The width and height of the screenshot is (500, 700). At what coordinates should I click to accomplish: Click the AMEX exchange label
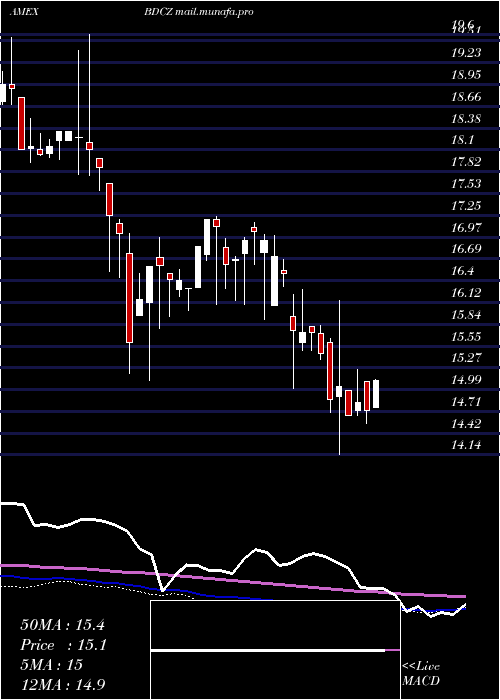pyautogui.click(x=24, y=12)
